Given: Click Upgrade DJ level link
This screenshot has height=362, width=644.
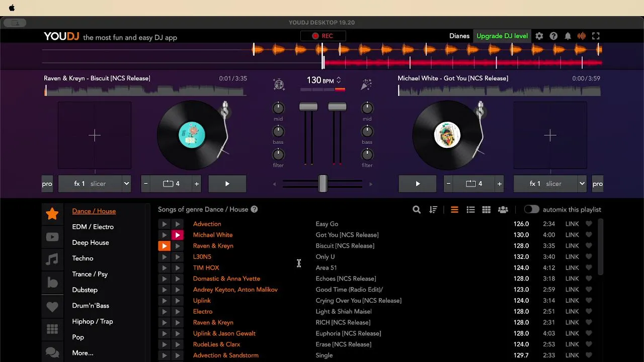Looking at the screenshot, I should click(x=502, y=36).
